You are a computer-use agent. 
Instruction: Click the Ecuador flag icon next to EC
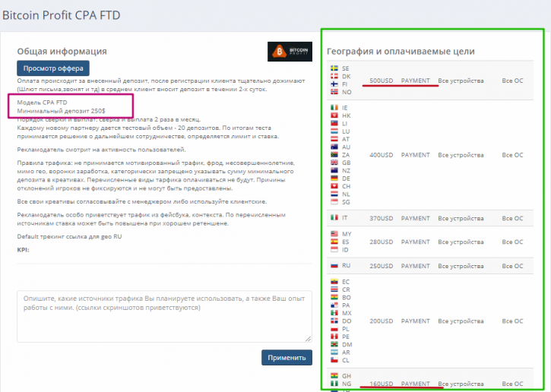(334, 282)
